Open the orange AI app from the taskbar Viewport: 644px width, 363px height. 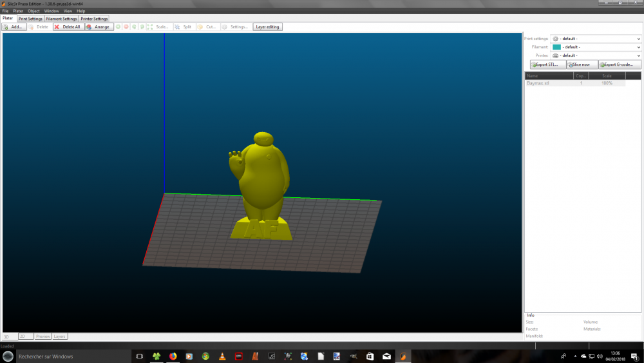tap(255, 357)
